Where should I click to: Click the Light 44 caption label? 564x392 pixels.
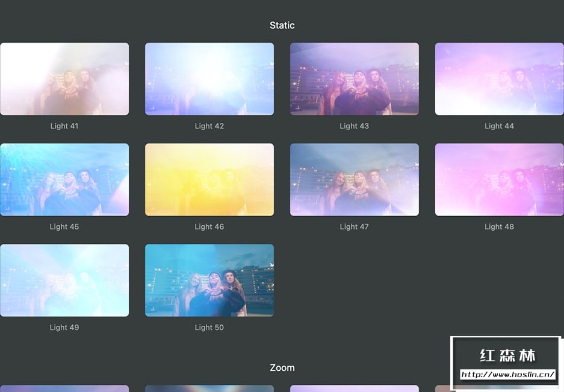[x=499, y=126]
